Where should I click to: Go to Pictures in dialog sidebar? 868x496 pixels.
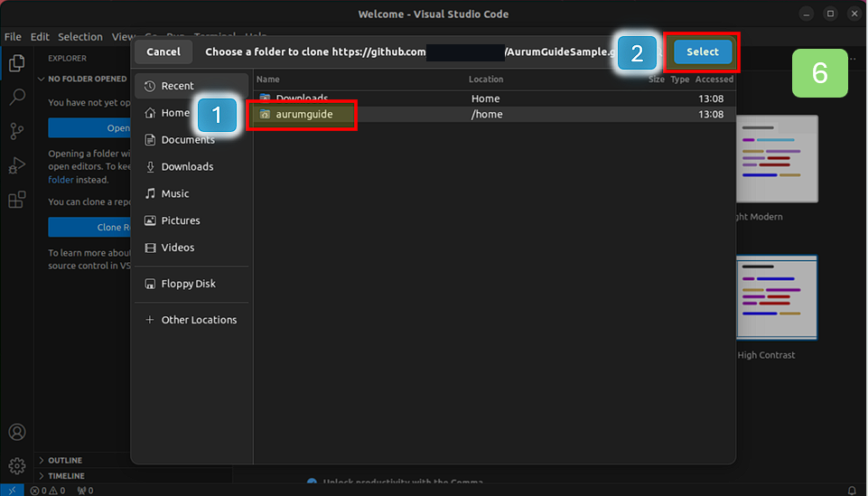[191, 220]
